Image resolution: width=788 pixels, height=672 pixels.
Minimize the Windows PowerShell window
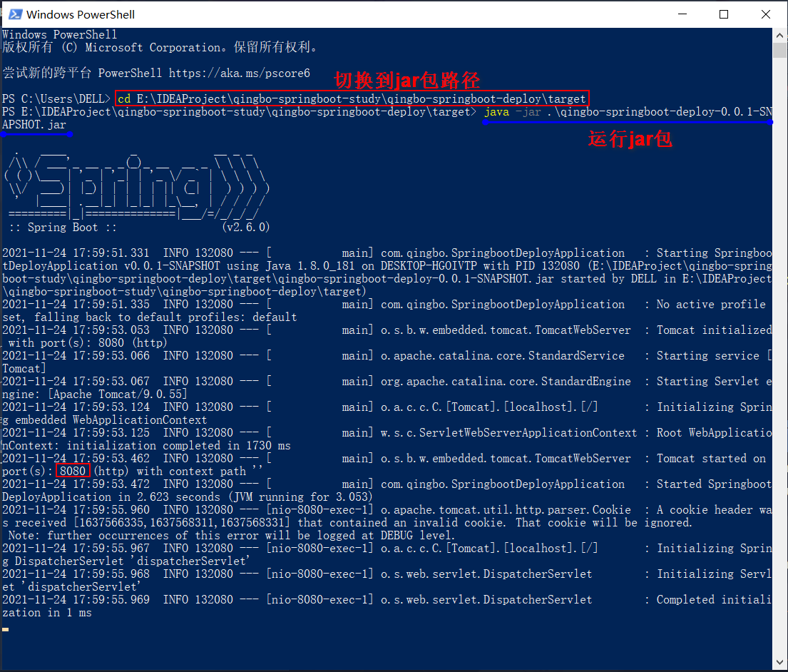tap(682, 14)
